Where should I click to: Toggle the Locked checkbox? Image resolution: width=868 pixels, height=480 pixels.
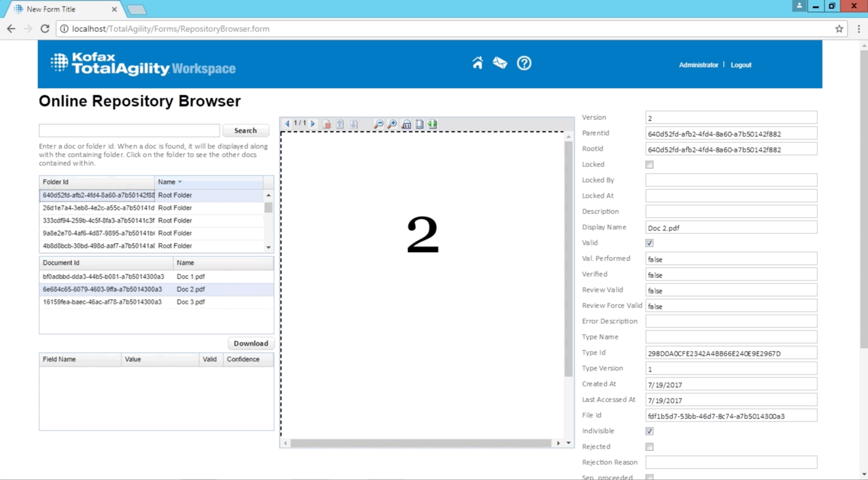tap(649, 165)
